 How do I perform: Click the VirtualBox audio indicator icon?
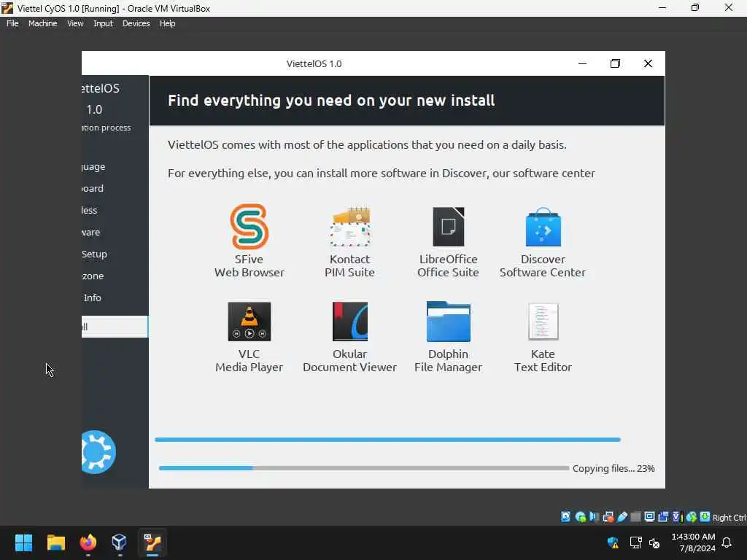[x=594, y=517]
